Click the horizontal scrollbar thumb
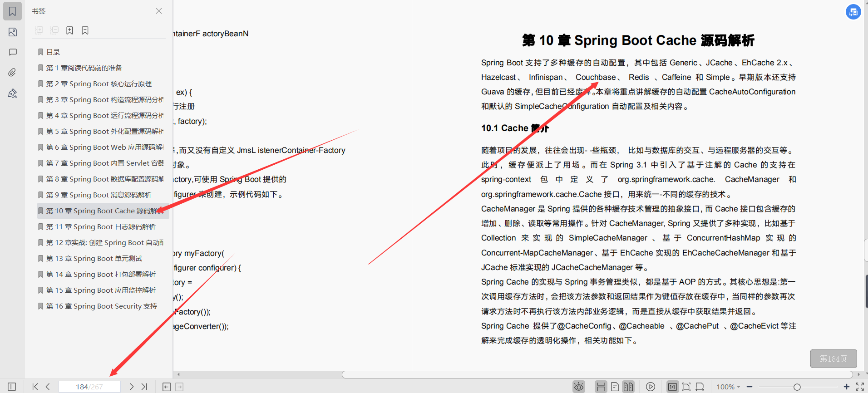Viewport: 868px width, 393px height. [597, 374]
